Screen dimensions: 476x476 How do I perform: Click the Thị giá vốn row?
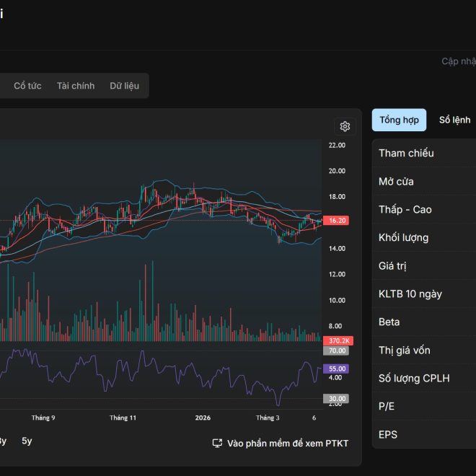click(x=423, y=350)
